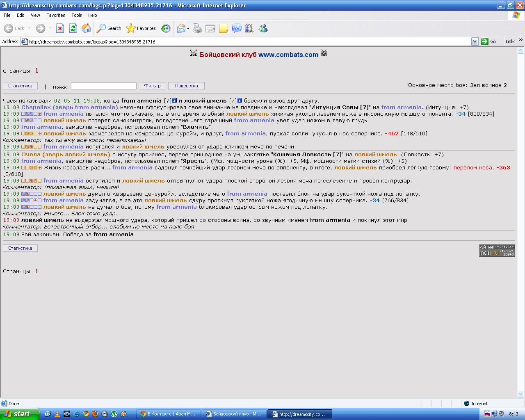Open the Search pane in the toolbar
The height and width of the screenshot is (420, 525).
[109, 28]
